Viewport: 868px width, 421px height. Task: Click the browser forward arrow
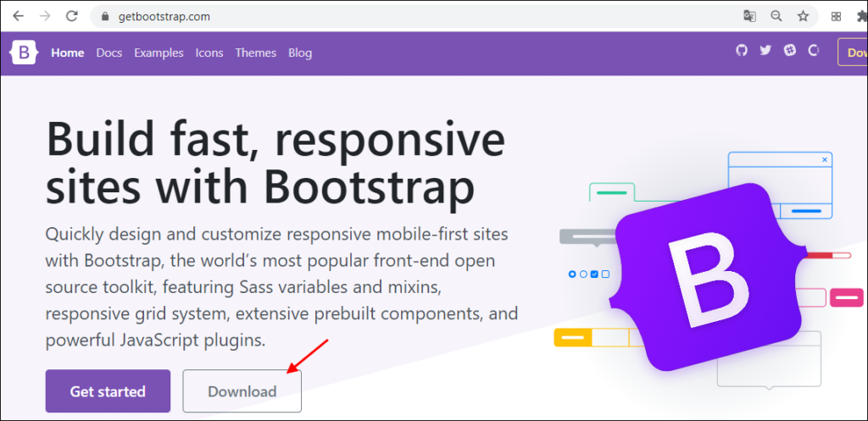tap(46, 16)
